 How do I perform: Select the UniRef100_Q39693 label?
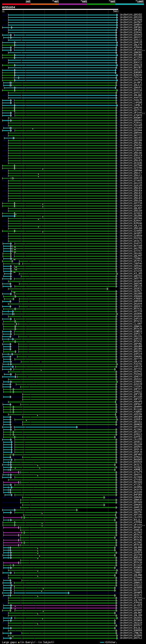click(131, 570)
